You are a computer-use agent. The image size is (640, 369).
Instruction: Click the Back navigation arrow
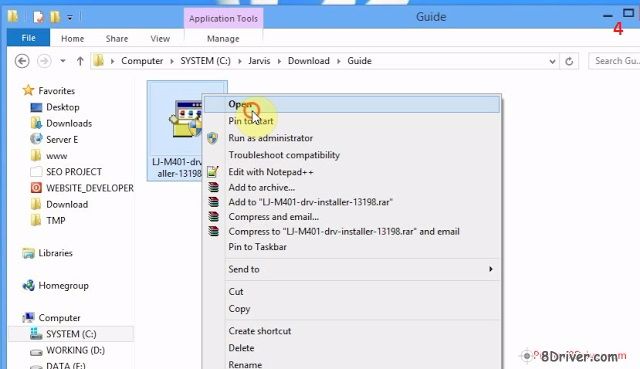coord(22,61)
